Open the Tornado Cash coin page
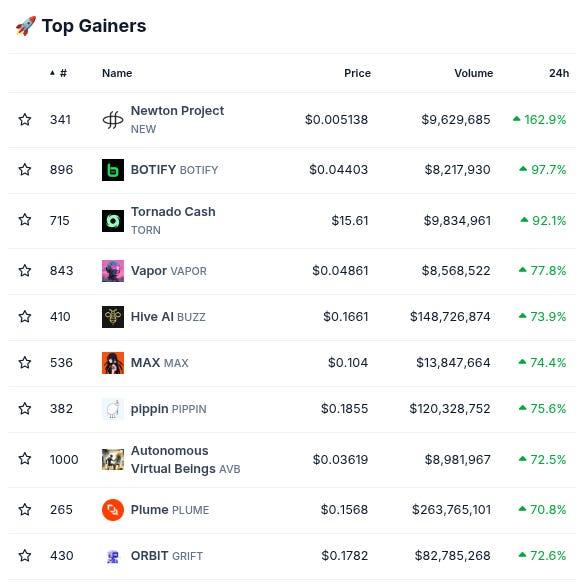580x583 pixels. tap(173, 212)
